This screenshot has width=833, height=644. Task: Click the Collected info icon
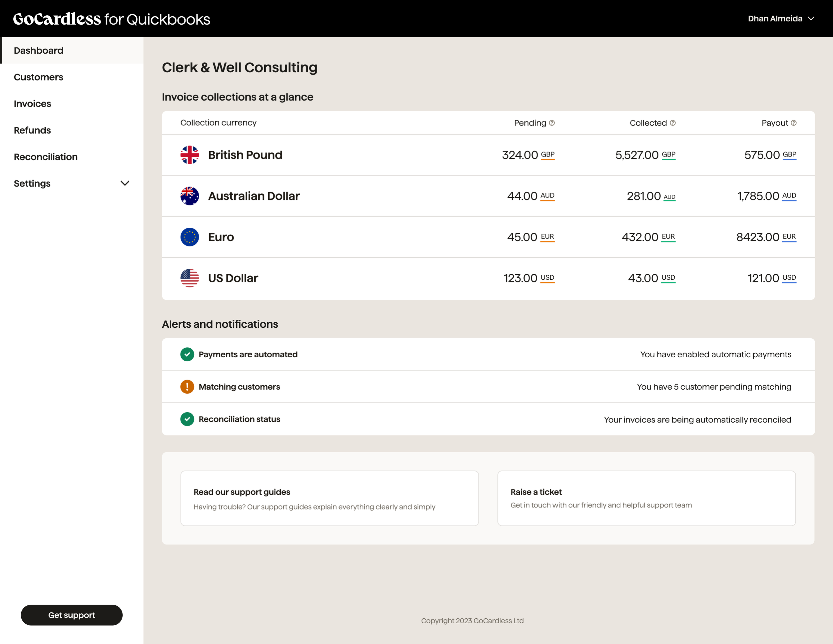tap(672, 123)
